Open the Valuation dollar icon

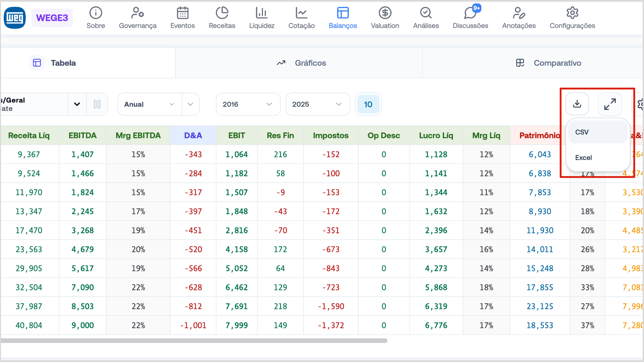click(385, 13)
